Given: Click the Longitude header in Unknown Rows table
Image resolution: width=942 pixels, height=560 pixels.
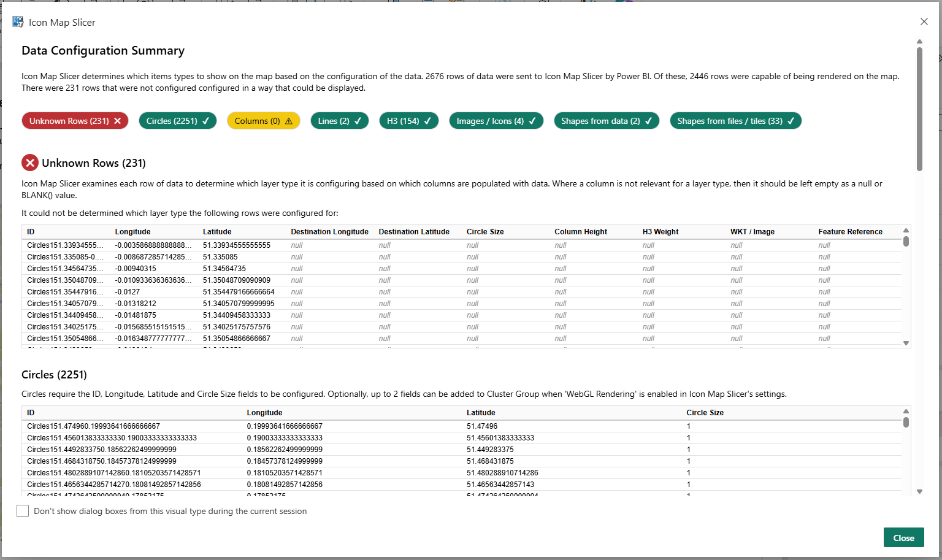Looking at the screenshot, I should 132,232.
